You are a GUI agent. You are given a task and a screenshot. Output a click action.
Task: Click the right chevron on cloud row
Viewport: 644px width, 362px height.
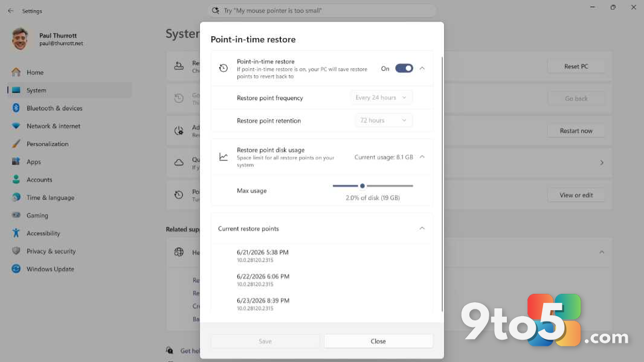(602, 163)
